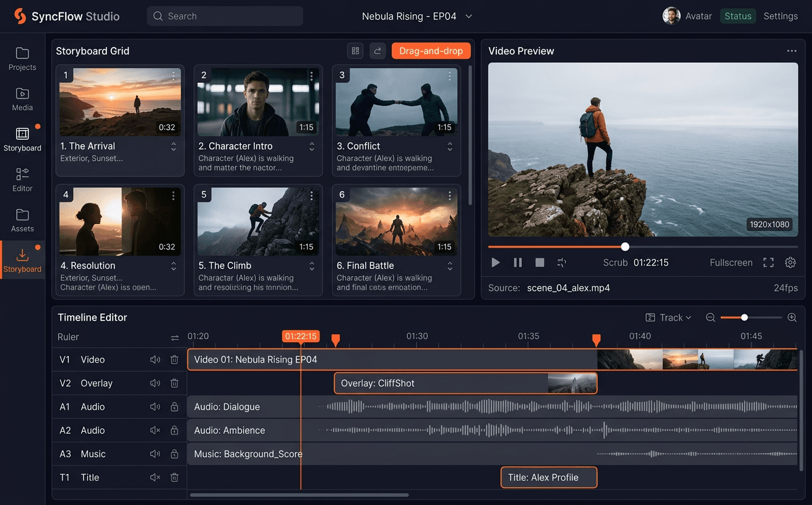Unmute the A2 Audio track
The height and width of the screenshot is (505, 812).
(155, 430)
